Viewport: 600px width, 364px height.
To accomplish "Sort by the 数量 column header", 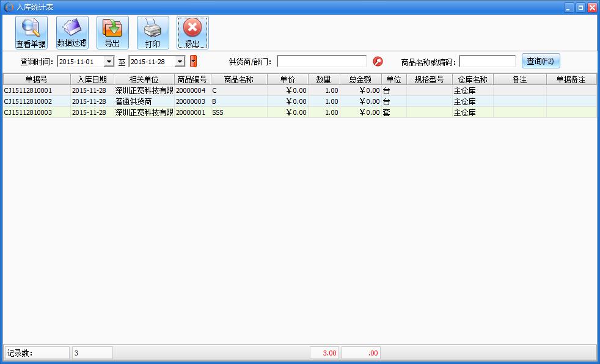I will [324, 79].
